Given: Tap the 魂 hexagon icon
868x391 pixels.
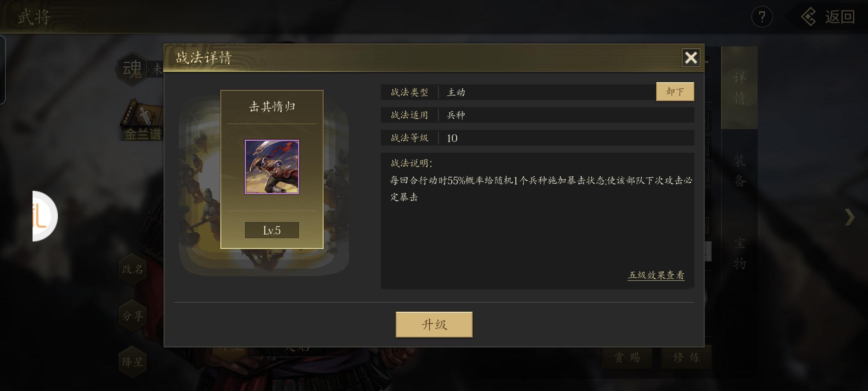Looking at the screenshot, I should (x=132, y=69).
